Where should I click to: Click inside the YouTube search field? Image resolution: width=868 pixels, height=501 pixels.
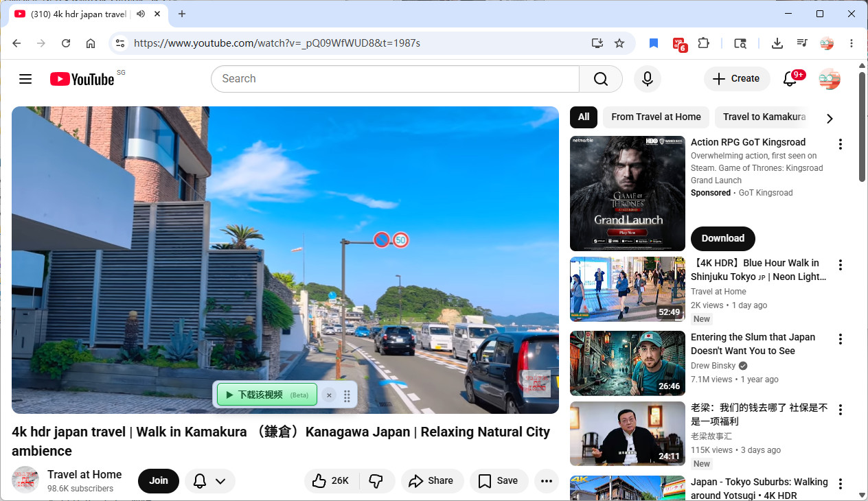click(395, 79)
